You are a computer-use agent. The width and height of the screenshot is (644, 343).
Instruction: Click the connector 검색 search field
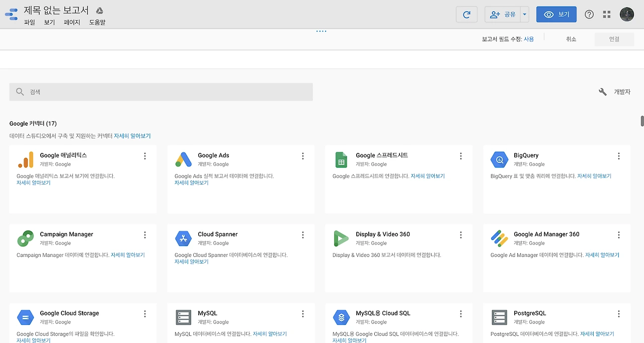point(161,92)
